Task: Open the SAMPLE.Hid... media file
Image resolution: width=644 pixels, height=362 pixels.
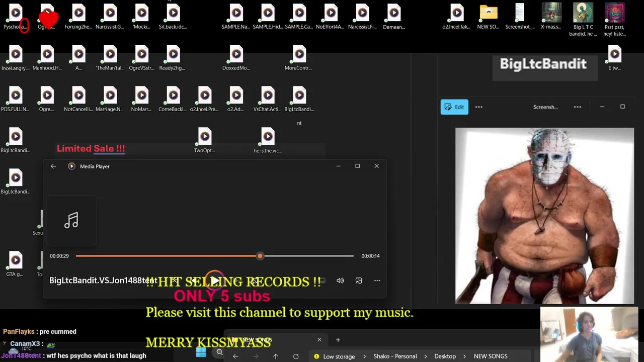Action: pyautogui.click(x=268, y=17)
